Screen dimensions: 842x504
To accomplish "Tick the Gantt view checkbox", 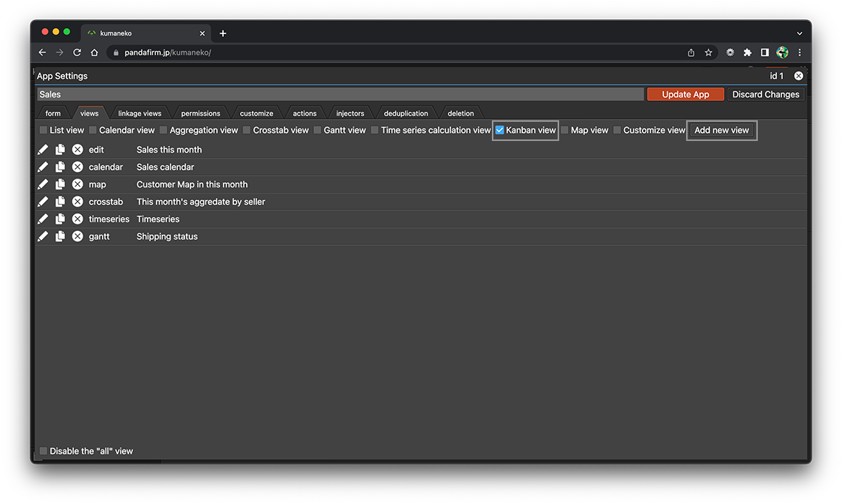I will point(318,130).
